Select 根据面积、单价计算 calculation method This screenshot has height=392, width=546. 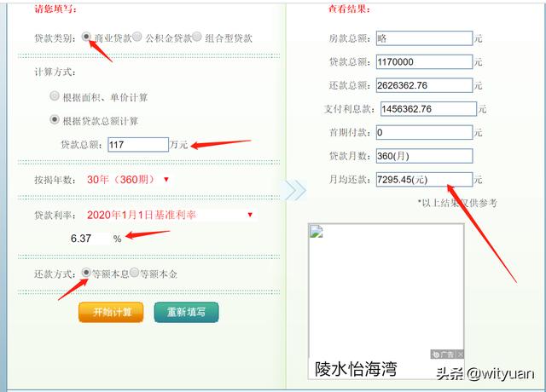click(x=55, y=97)
